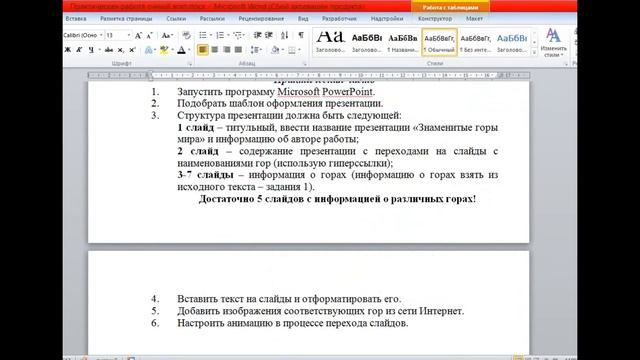Click the Text Effects icon

(x=149, y=50)
